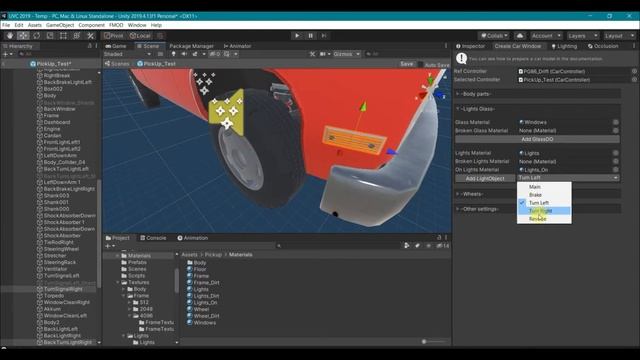Switch to the Lighting tab
This screenshot has height=360, width=640.
point(564,46)
